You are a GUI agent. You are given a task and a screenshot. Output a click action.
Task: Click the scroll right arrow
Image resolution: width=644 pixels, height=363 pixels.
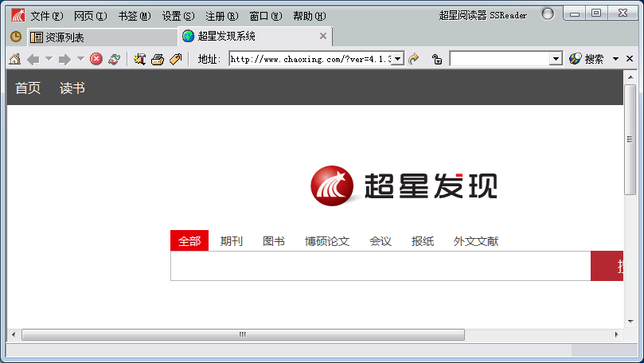click(616, 334)
